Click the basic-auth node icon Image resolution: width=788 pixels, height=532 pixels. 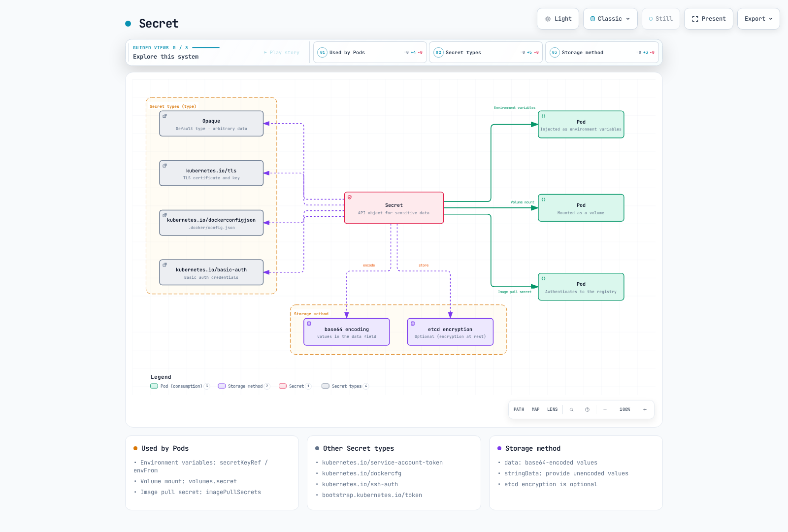[x=165, y=265]
